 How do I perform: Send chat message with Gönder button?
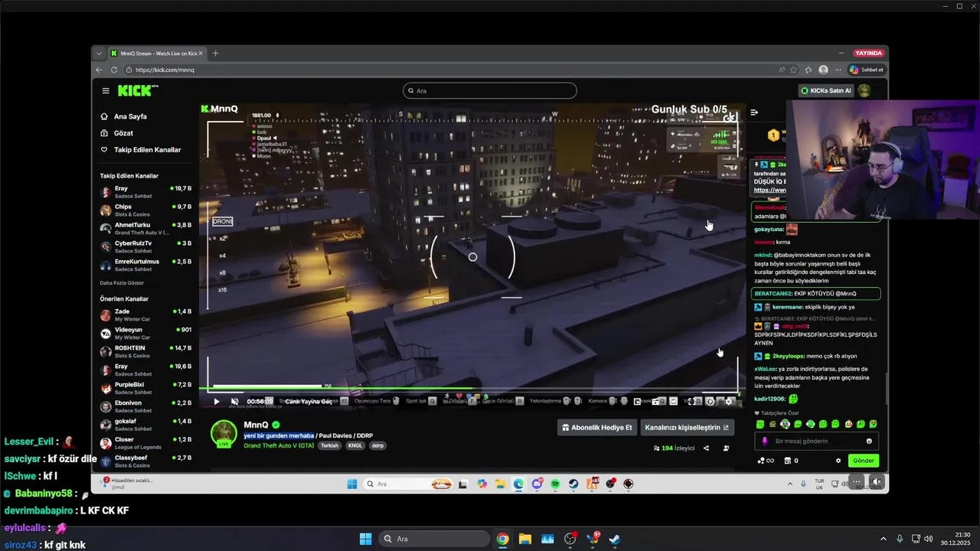coord(863,461)
